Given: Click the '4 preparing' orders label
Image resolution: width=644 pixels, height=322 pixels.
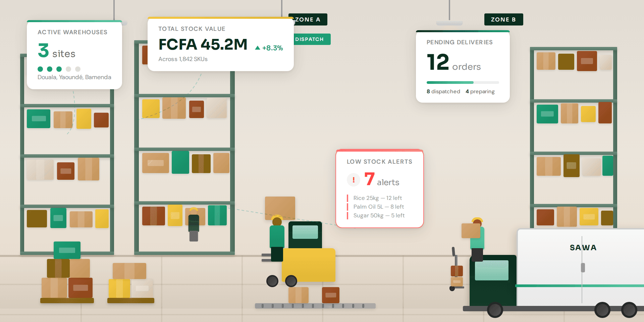Looking at the screenshot, I should (x=480, y=92).
